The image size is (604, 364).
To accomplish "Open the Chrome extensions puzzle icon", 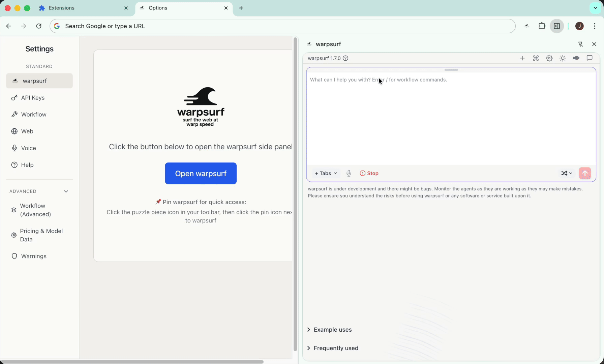I will 542,26.
